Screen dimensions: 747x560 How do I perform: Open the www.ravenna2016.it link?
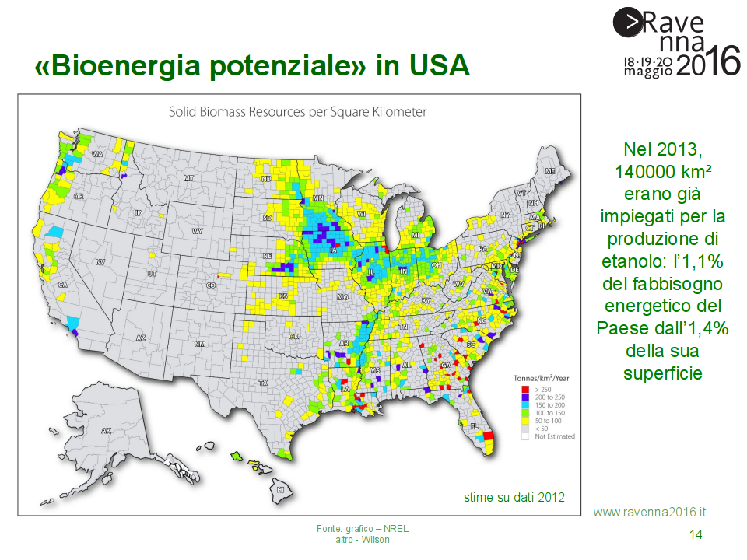(650, 513)
